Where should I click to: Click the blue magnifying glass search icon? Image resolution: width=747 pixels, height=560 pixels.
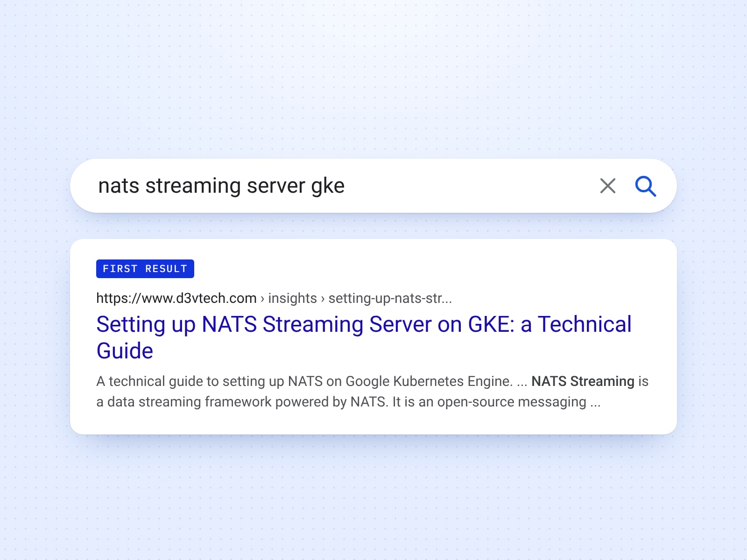[646, 186]
